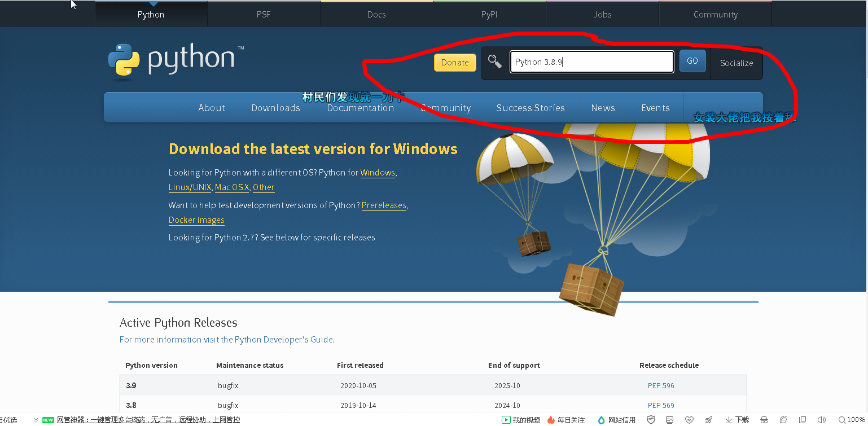Click the rocket accelerator icon
Screen dimensions: 868x426
pyautogui.click(x=709, y=420)
